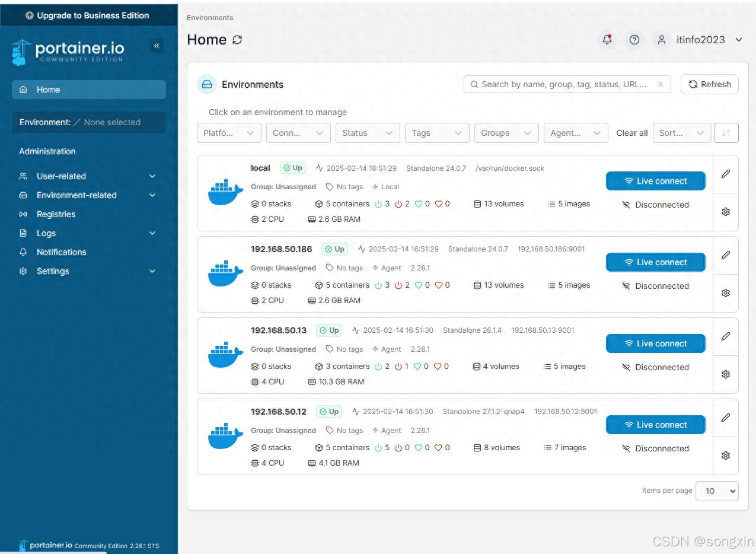
Task: Click edit pencil for 192.168.50.186 environment
Action: point(726,255)
